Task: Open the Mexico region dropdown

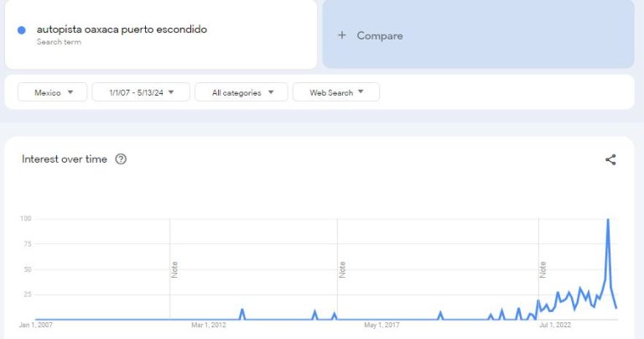Action: coord(53,92)
